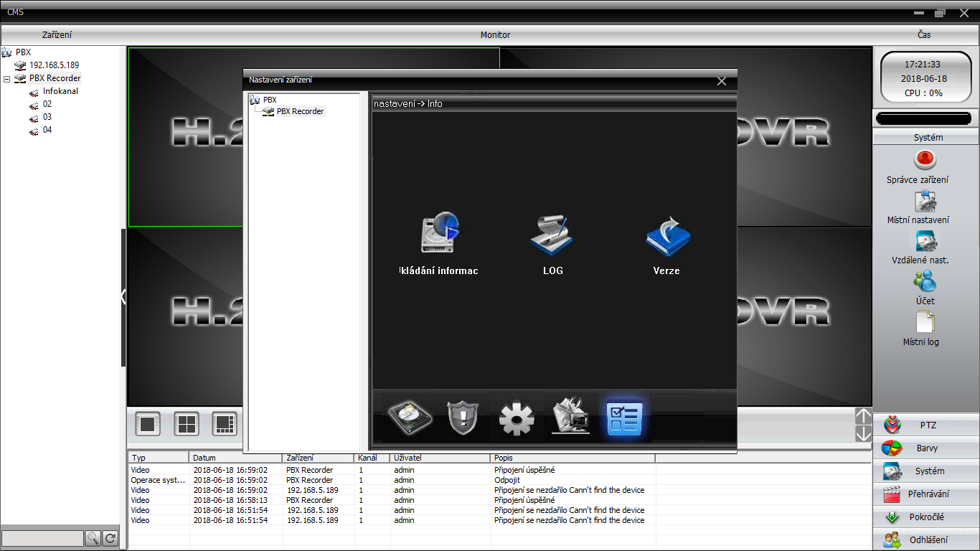Select the highlighted blue checklist Info icon
Image resolution: width=980 pixels, height=551 pixels.
(624, 418)
